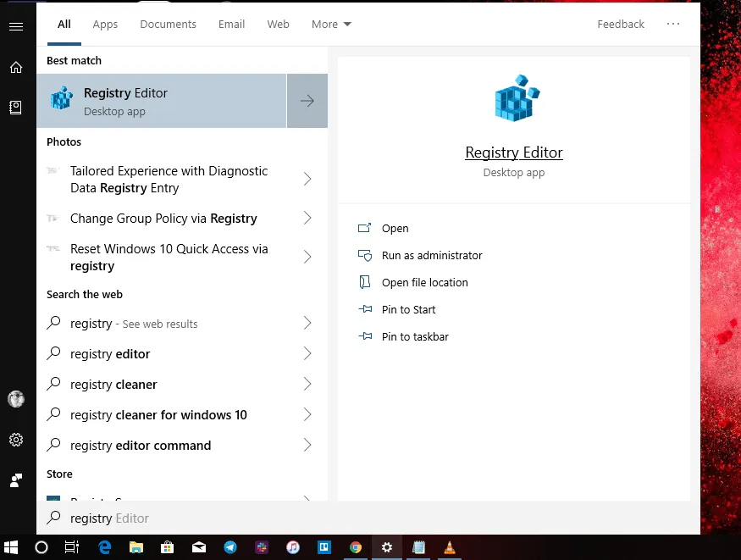This screenshot has height=560, width=741.
Task: Launch Google Chrome from taskbar
Action: click(x=356, y=547)
